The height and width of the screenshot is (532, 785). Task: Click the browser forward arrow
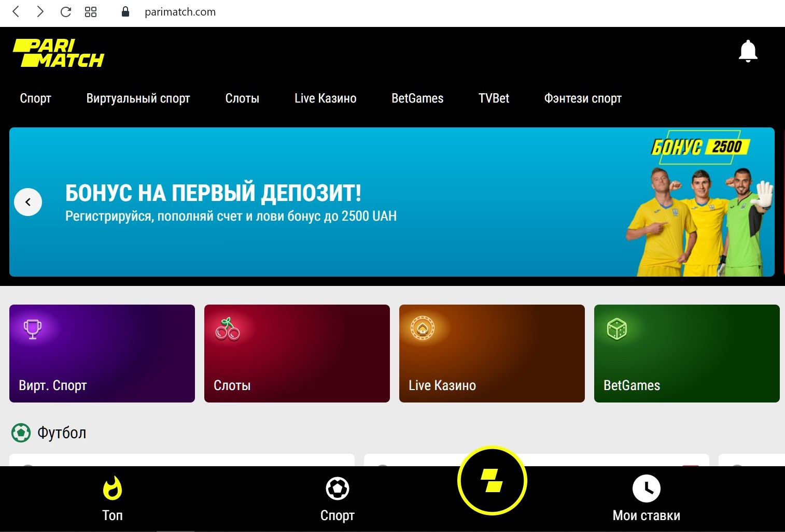[x=40, y=11]
